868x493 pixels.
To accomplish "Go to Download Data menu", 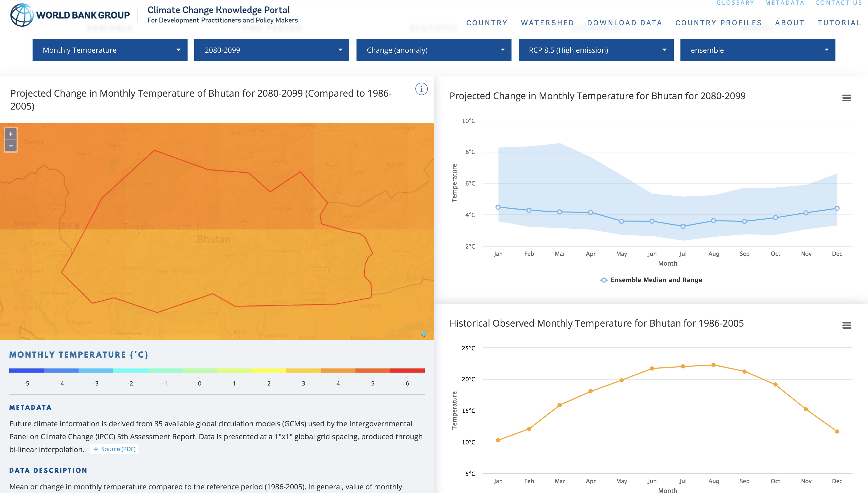I will tap(625, 23).
